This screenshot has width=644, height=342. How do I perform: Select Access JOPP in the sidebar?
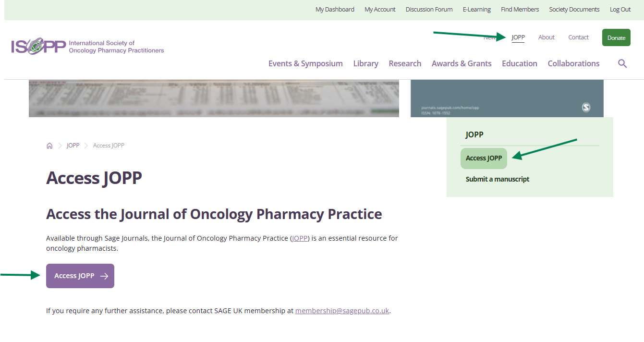(484, 159)
